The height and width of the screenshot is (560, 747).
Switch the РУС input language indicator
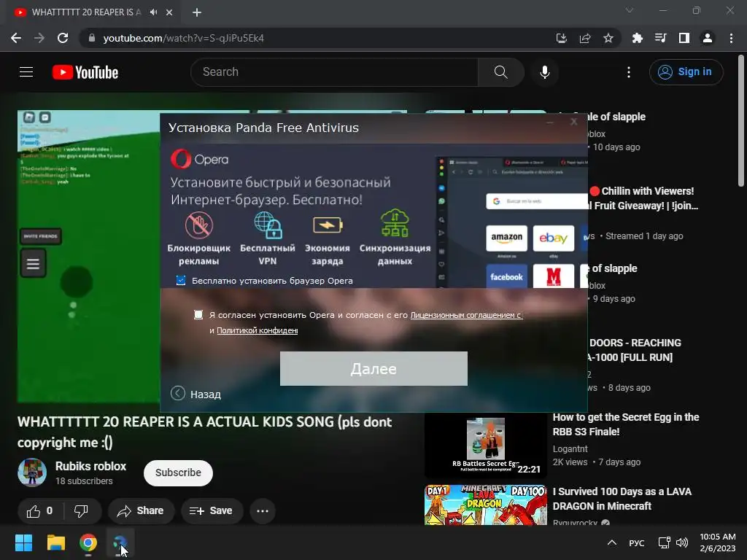point(636,543)
